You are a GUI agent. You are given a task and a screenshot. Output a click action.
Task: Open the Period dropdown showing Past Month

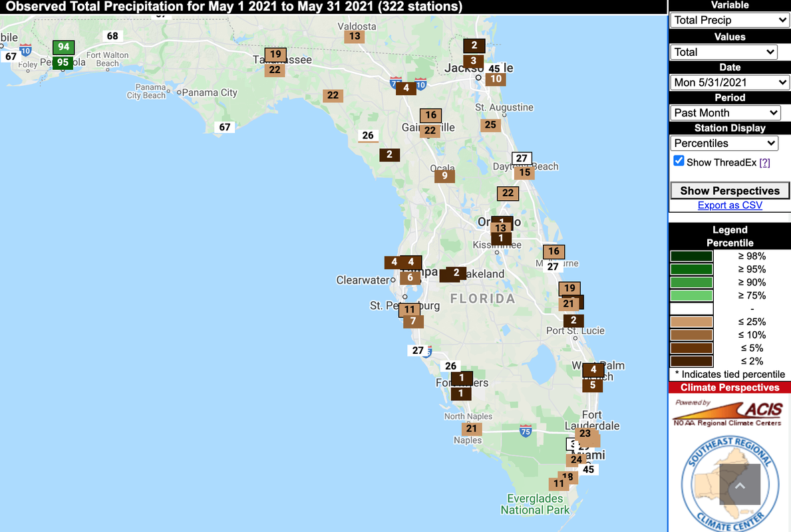725,113
